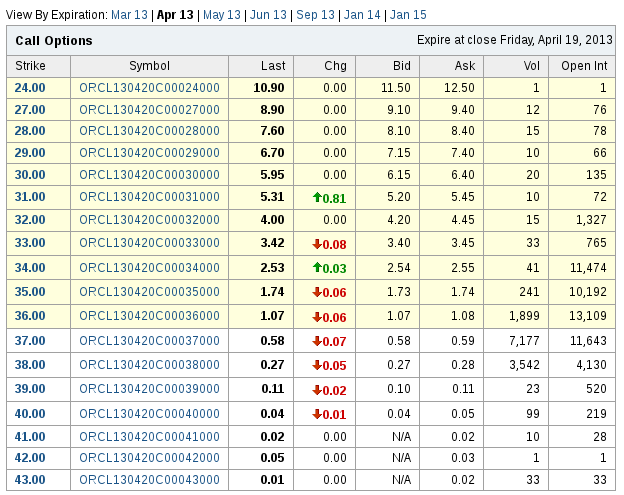Screen dimensions: 624x495
Task: Open symbol ORCL130420C00033000
Action: coord(149,243)
